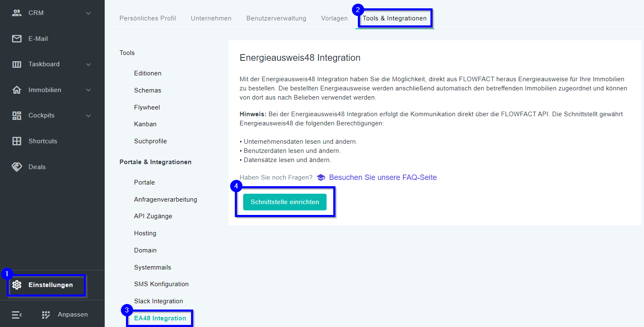Select the Slack Integration entry
This screenshot has width=644, height=327.
(x=158, y=301)
